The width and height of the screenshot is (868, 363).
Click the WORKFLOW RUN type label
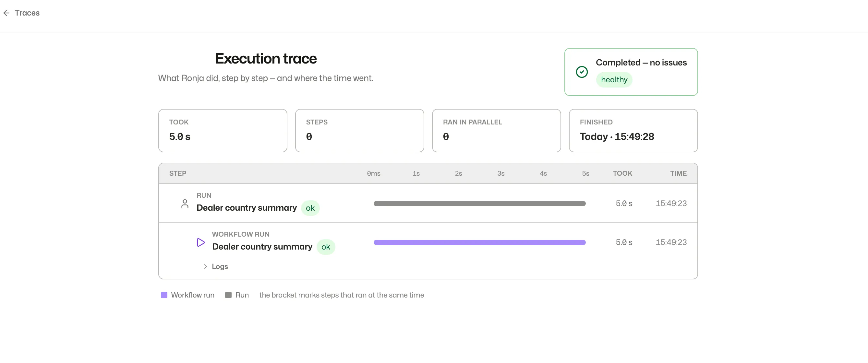pyautogui.click(x=241, y=234)
